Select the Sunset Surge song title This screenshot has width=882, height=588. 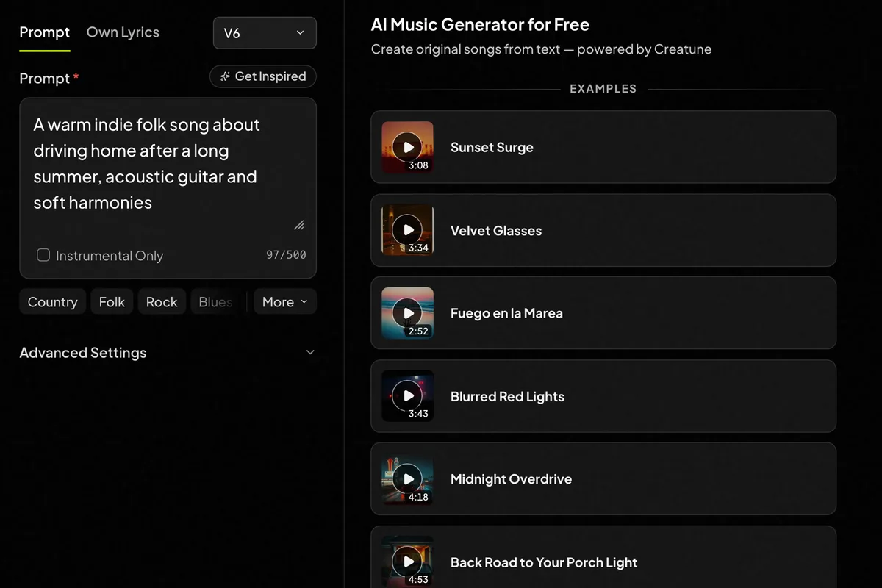pyautogui.click(x=492, y=147)
